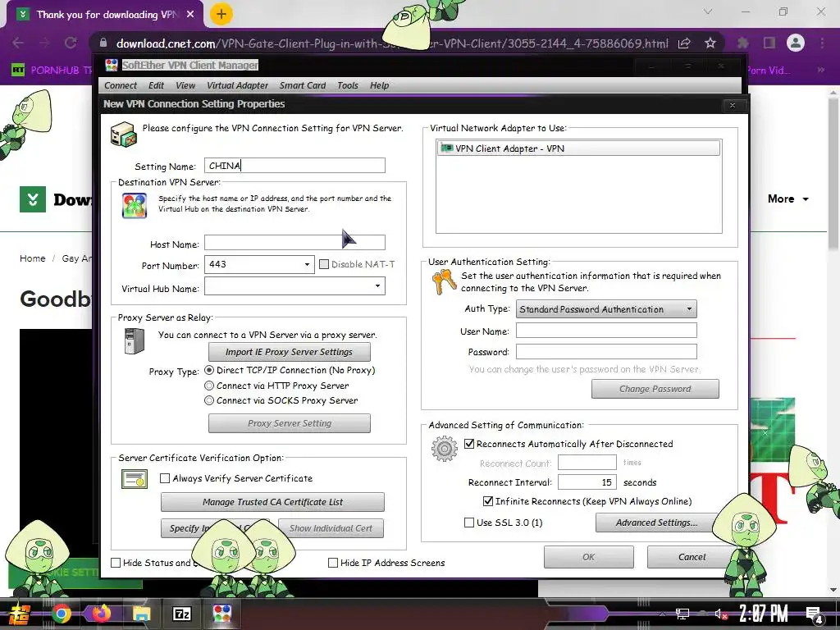
Task: Select VPN Client Adapter - VPN row
Action: 578,148
